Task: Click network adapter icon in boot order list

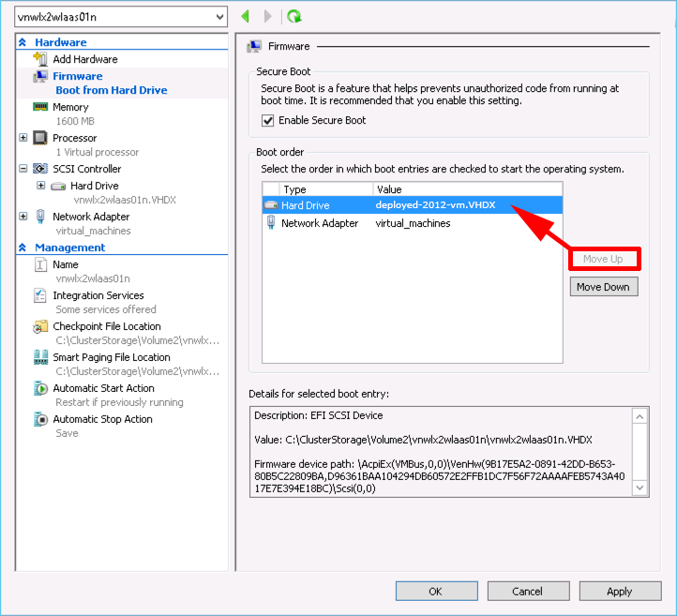Action: coord(271,223)
